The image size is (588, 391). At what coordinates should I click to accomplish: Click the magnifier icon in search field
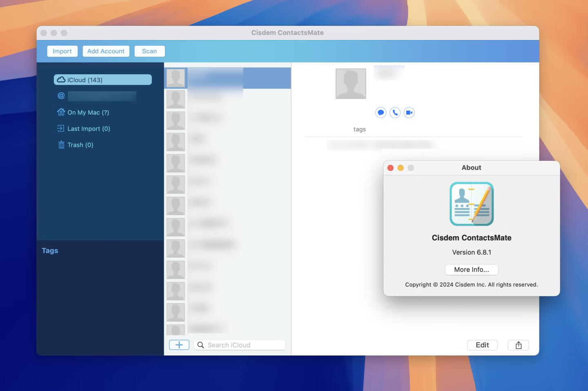[200, 345]
